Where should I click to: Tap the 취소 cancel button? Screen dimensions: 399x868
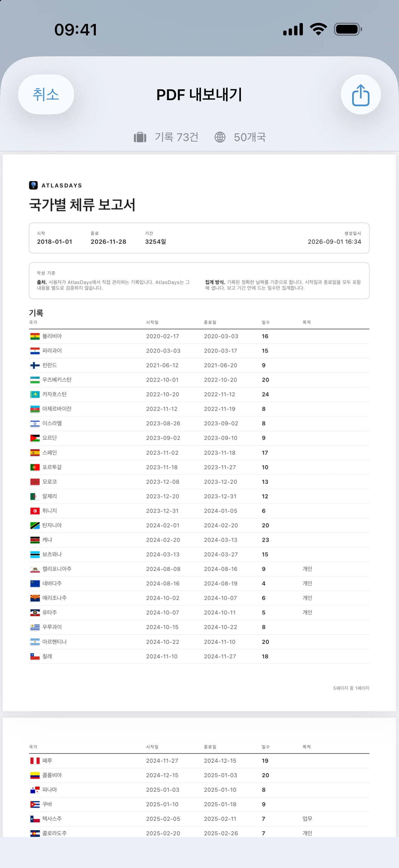coord(46,94)
